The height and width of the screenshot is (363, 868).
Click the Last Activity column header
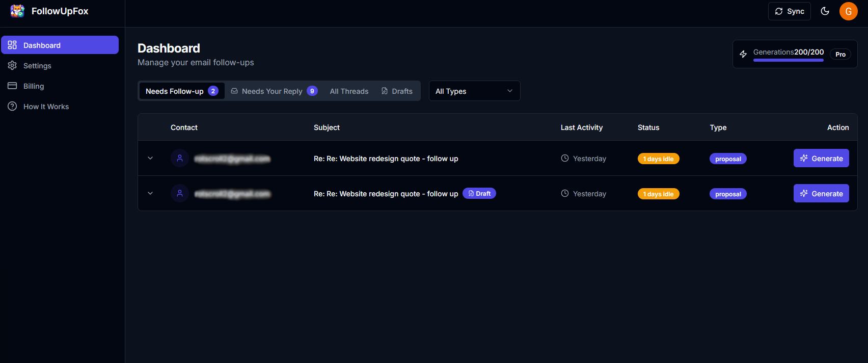(x=582, y=127)
